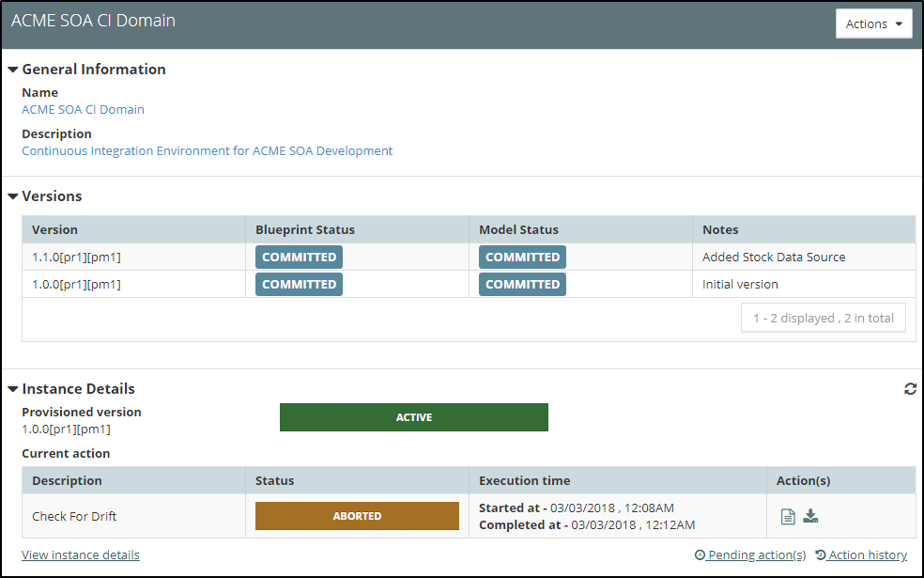Open the View instance details link
Viewport: 924px width, 578px height.
[x=81, y=555]
